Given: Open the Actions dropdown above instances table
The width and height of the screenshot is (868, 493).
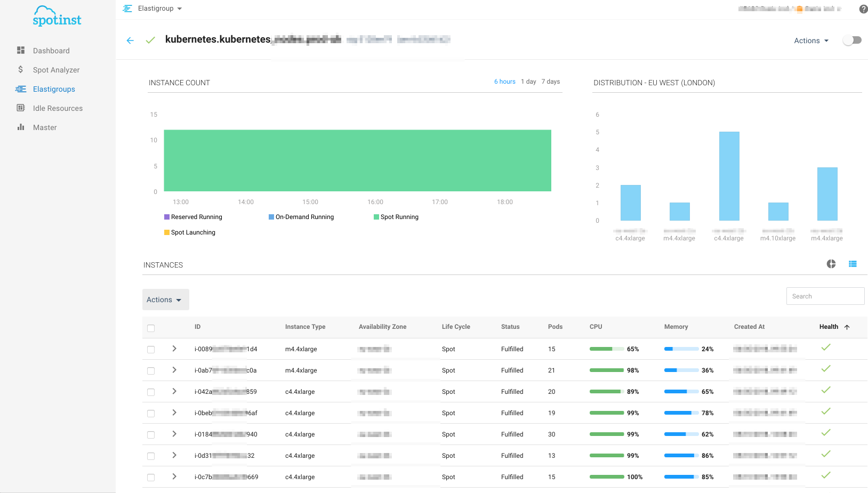Looking at the screenshot, I should pyautogui.click(x=165, y=300).
